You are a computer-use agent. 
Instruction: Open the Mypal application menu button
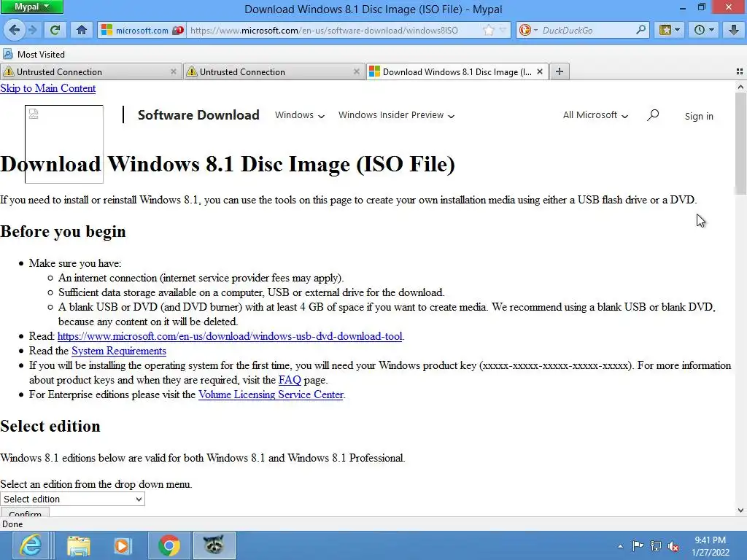tap(31, 7)
